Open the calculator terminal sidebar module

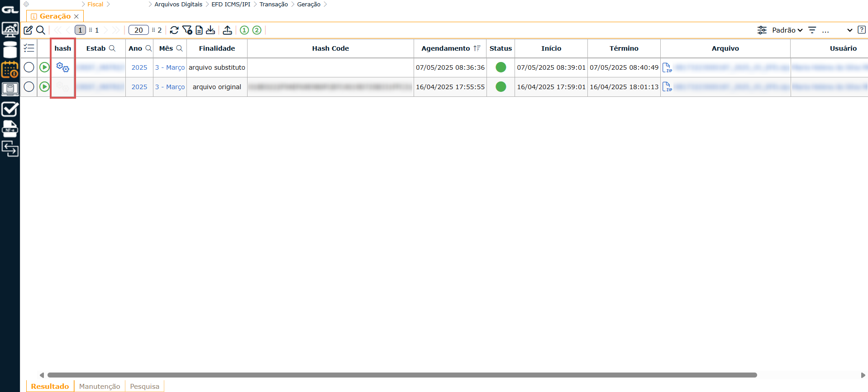pyautogui.click(x=10, y=89)
